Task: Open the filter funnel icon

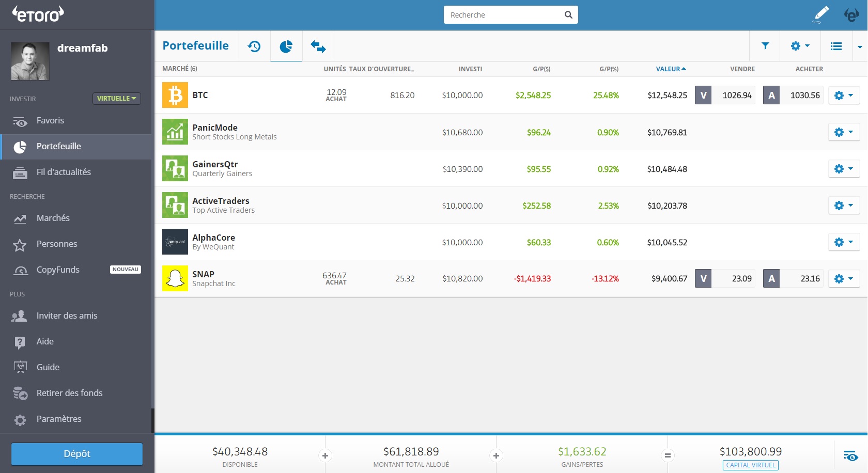Action: point(765,46)
